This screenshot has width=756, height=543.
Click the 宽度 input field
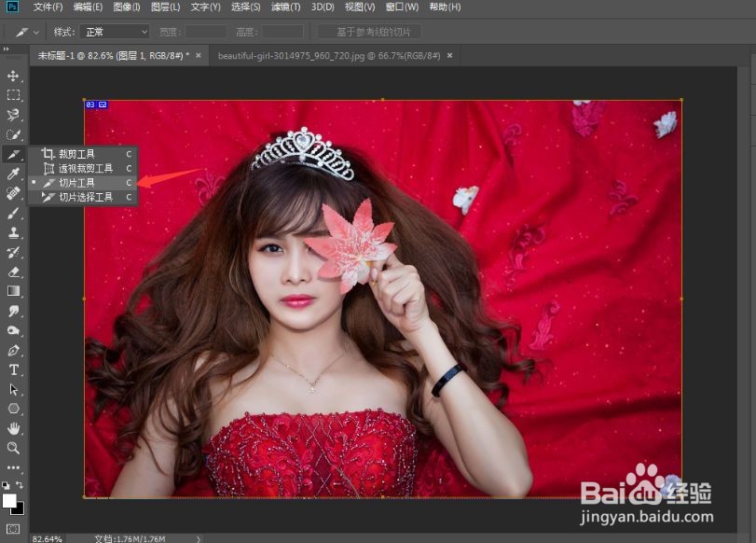(x=206, y=32)
